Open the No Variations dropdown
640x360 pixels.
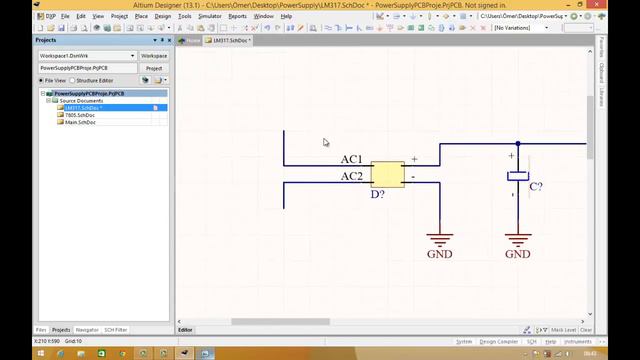(547, 28)
